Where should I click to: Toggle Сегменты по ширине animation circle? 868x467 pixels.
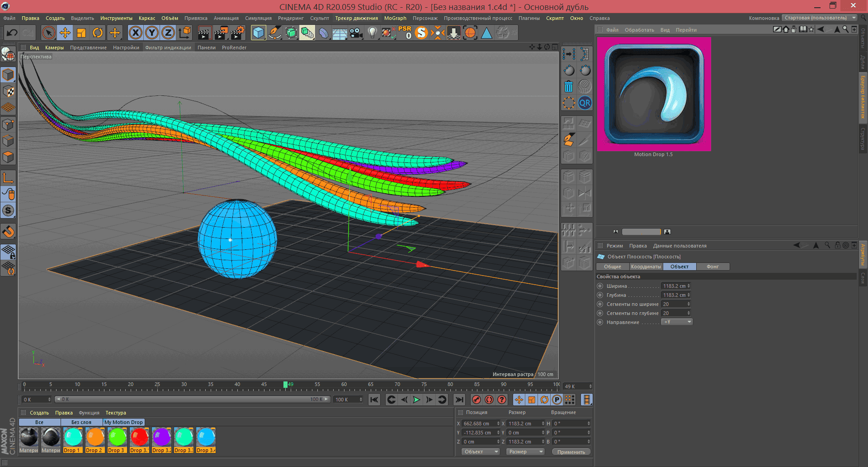pos(600,304)
